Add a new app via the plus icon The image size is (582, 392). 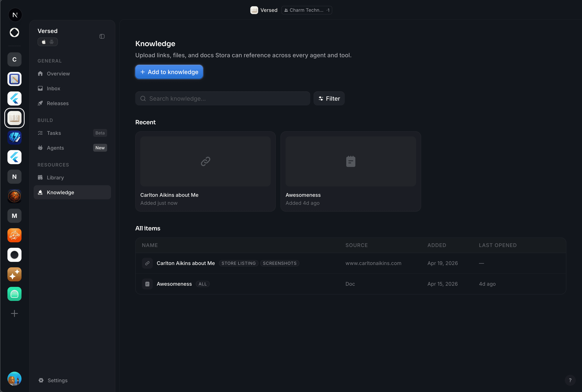(x=14, y=313)
